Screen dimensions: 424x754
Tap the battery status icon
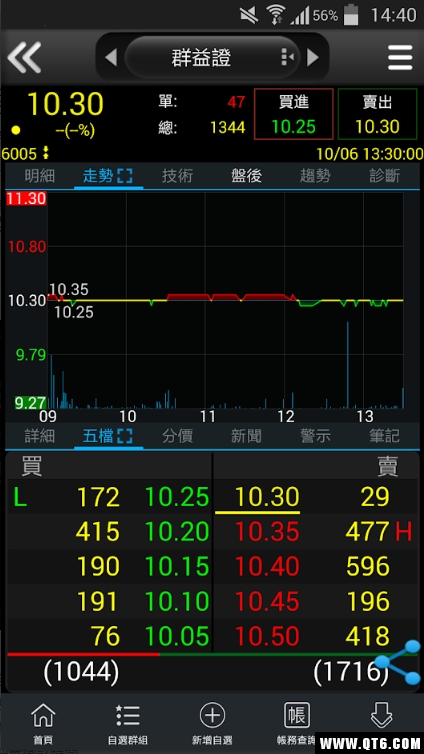tap(351, 15)
